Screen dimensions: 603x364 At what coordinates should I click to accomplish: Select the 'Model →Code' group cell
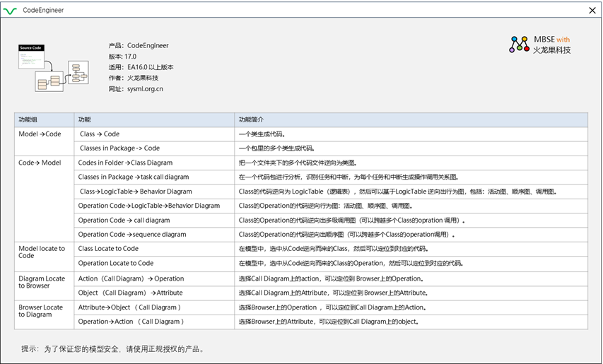pyautogui.click(x=45, y=141)
